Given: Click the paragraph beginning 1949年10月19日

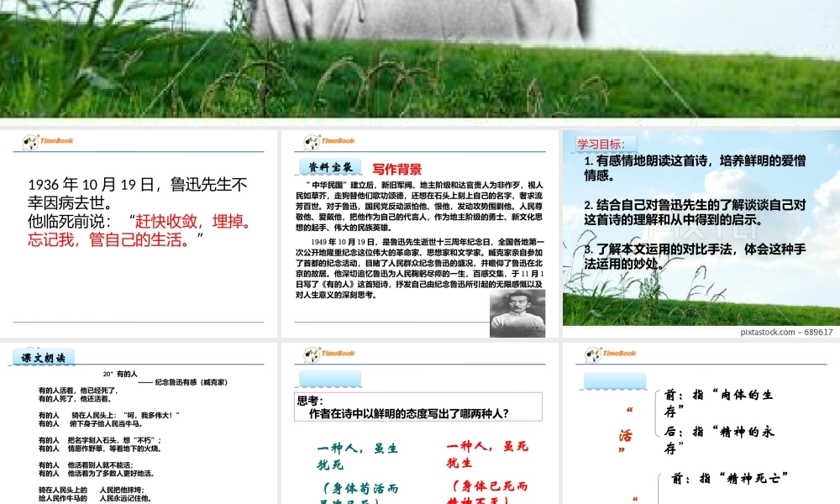Looking at the screenshot, I should [420, 268].
